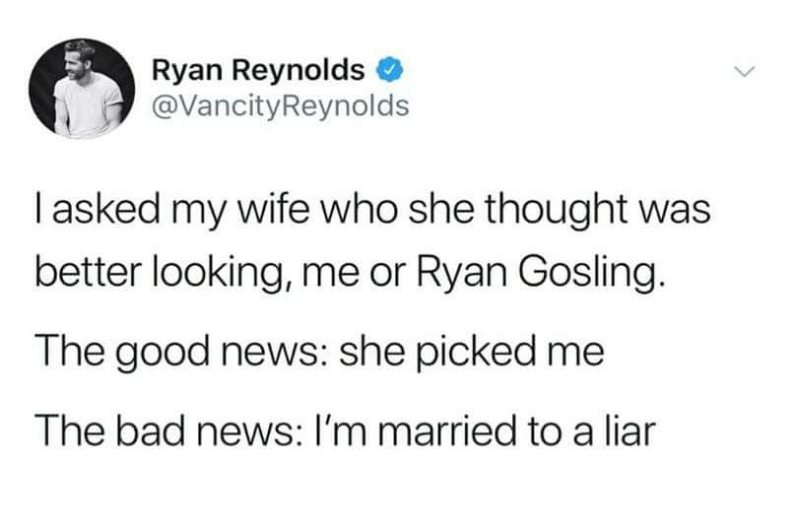
Task: Select the phrase "The good news:"
Action: pyautogui.click(x=181, y=352)
